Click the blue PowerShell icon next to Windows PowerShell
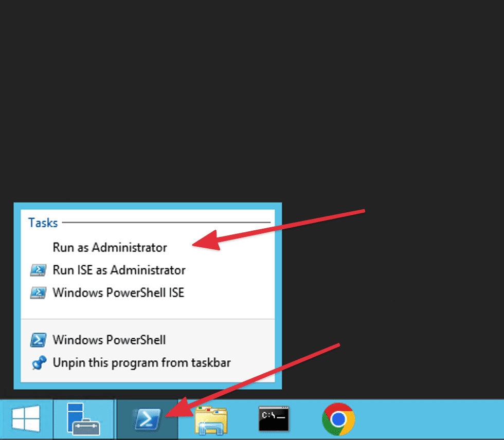The image size is (504, 440). coord(38,340)
